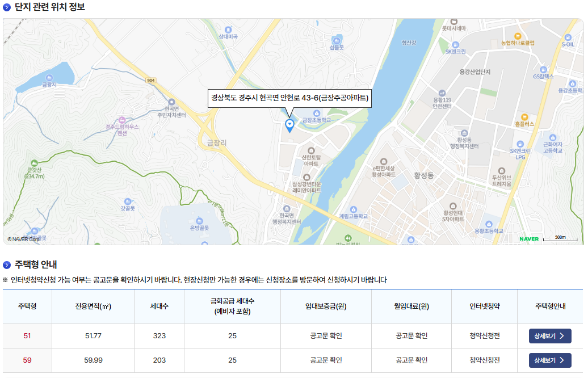The image size is (588, 378).
Task: Click the 임대보증금(원) column header
Action: click(x=326, y=306)
